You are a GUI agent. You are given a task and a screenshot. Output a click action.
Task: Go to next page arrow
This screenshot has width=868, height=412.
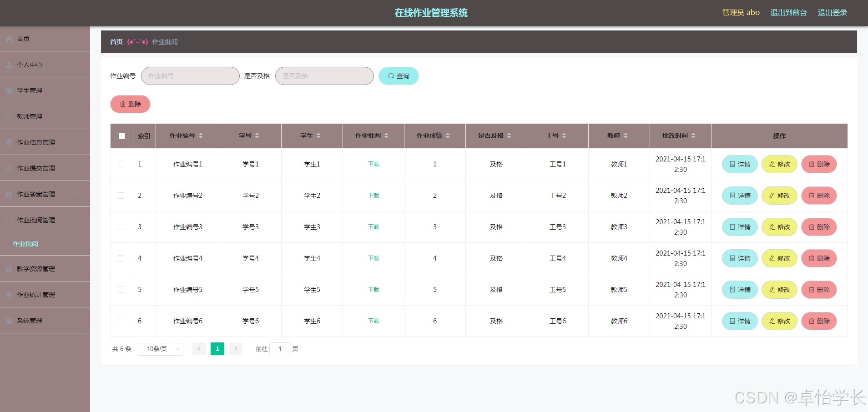tap(236, 349)
